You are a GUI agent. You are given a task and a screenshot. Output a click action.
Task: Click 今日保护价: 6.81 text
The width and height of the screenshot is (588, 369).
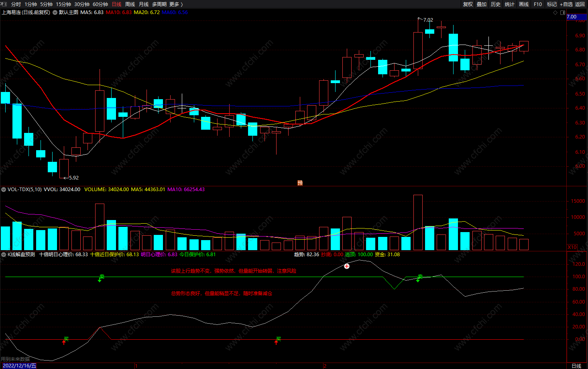click(197, 255)
